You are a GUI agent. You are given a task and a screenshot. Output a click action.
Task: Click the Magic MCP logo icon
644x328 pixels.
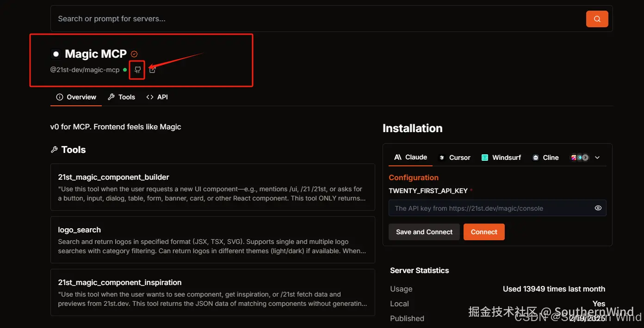click(x=56, y=54)
